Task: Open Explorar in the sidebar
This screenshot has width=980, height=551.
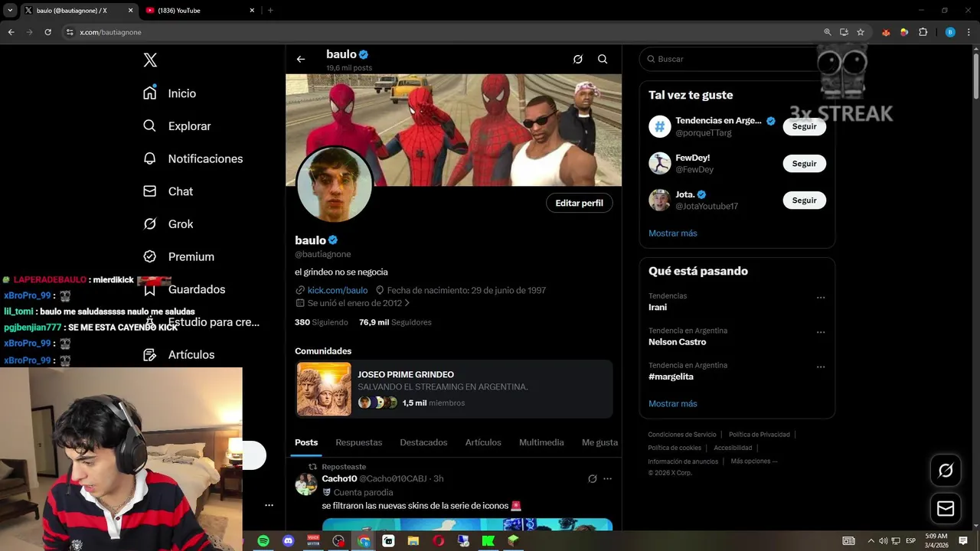Action: 177,126
